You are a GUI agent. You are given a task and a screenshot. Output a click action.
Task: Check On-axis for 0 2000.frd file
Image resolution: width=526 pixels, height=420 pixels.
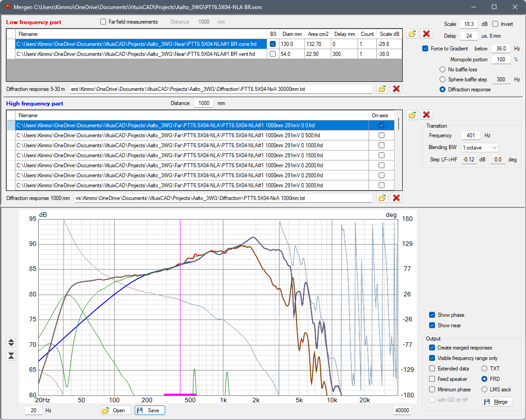coord(381,165)
